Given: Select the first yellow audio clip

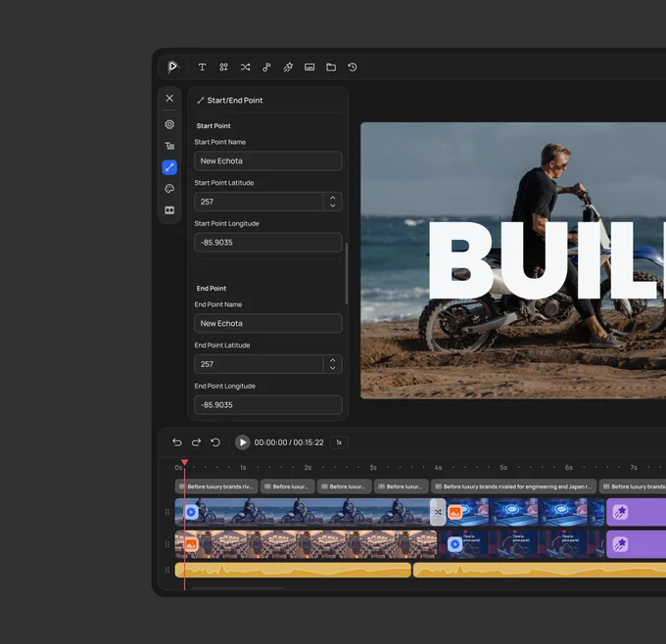Looking at the screenshot, I should pyautogui.click(x=293, y=571).
